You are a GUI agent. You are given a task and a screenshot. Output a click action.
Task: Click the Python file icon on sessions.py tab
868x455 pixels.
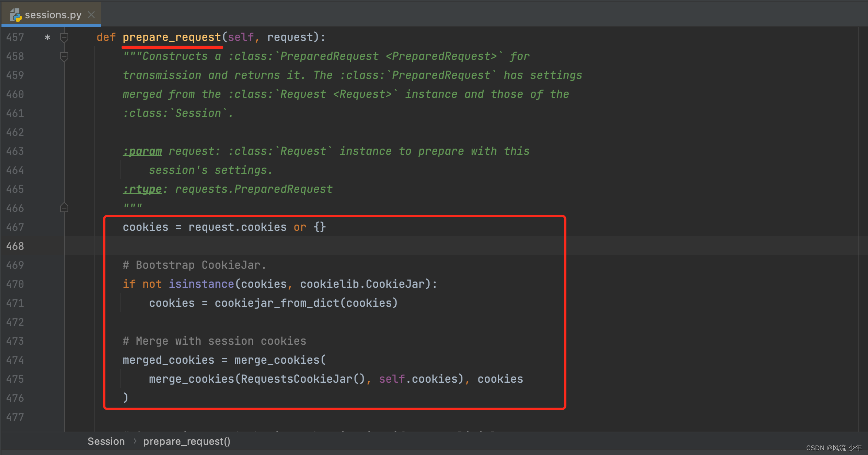click(x=15, y=15)
